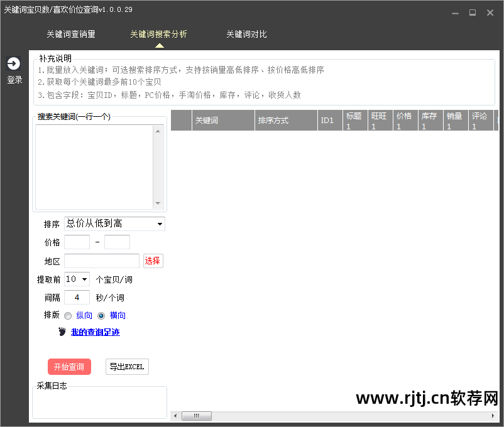
Task: Click the minimum price input field
Action: 77,242
